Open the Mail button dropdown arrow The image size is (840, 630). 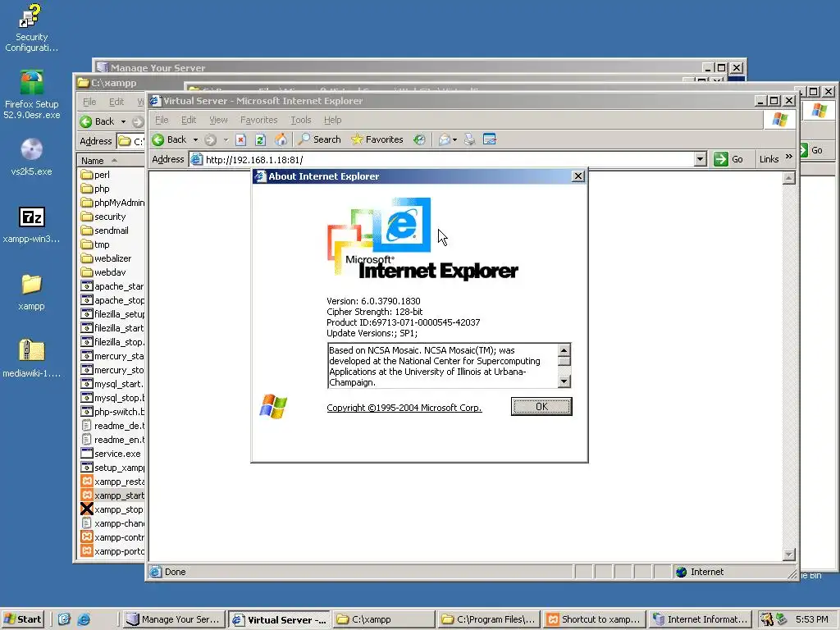coord(454,140)
